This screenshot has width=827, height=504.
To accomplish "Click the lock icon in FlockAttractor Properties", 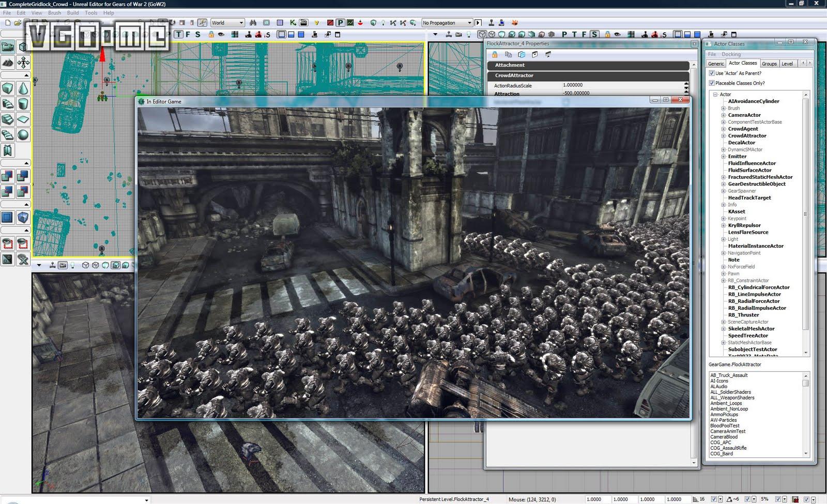I will point(495,54).
